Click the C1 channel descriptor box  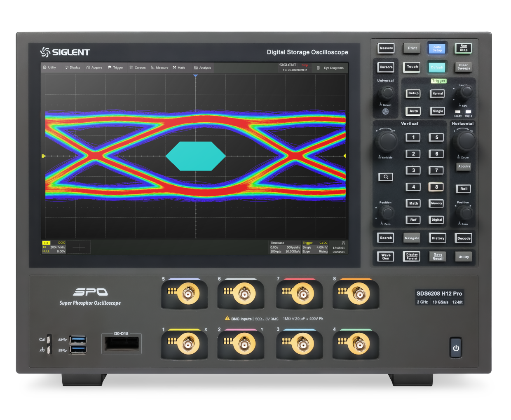click(x=54, y=247)
